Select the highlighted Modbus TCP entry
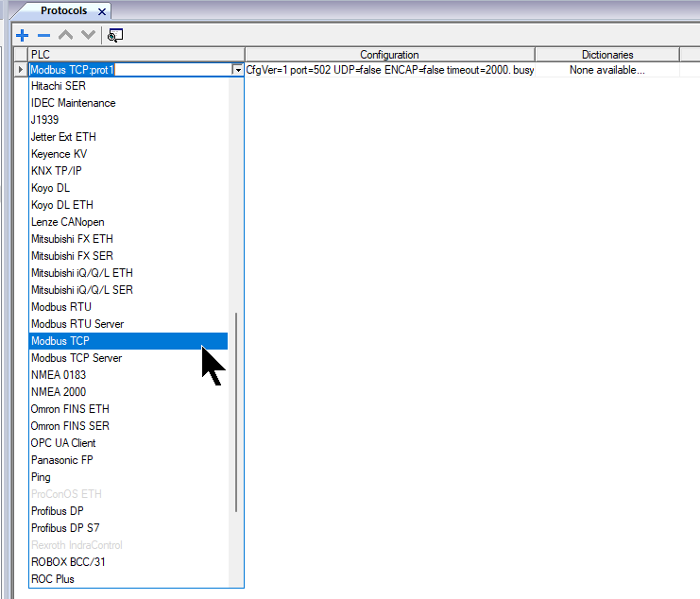Image resolution: width=700 pixels, height=599 pixels. tap(128, 341)
